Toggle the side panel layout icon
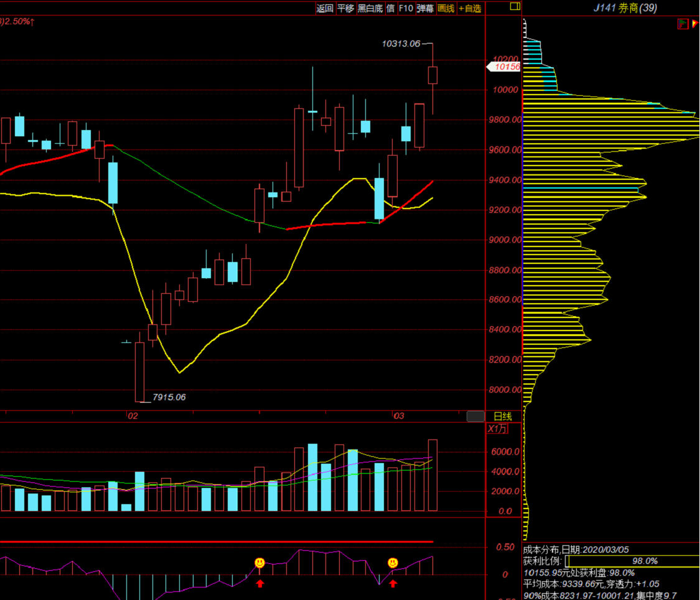The width and height of the screenshot is (700, 600). [x=515, y=6]
